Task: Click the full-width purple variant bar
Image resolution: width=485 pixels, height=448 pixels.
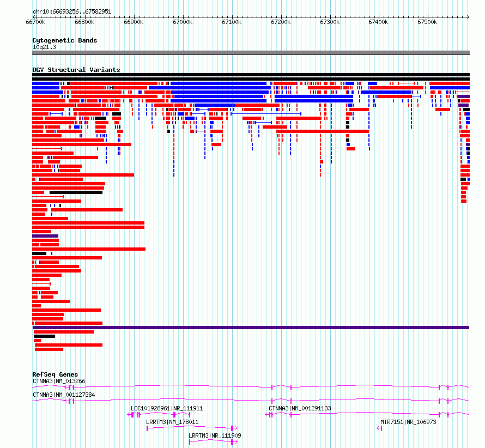Action: click(x=251, y=328)
